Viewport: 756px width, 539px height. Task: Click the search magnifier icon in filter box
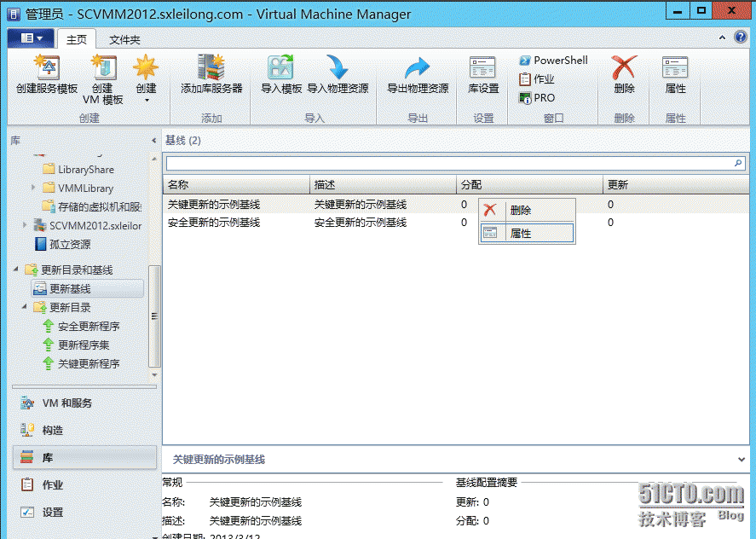coord(738,163)
